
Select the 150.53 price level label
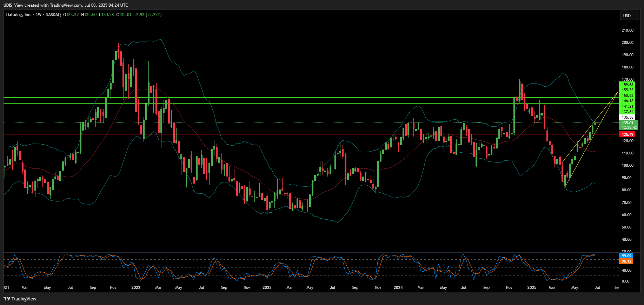pyautogui.click(x=627, y=95)
